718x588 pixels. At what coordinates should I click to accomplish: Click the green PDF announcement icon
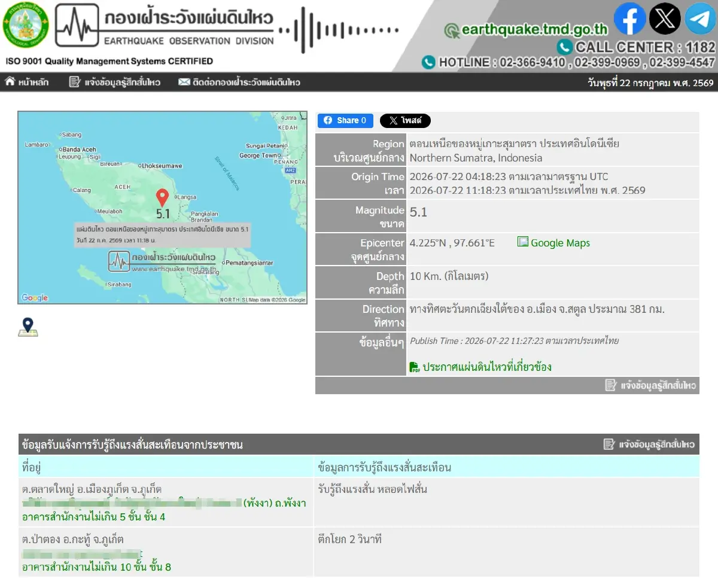click(x=415, y=367)
